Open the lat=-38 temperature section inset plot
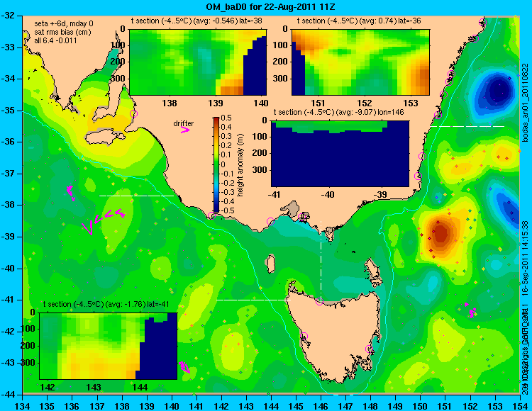Image resolution: width=532 pixels, height=411 pixels. (198, 62)
